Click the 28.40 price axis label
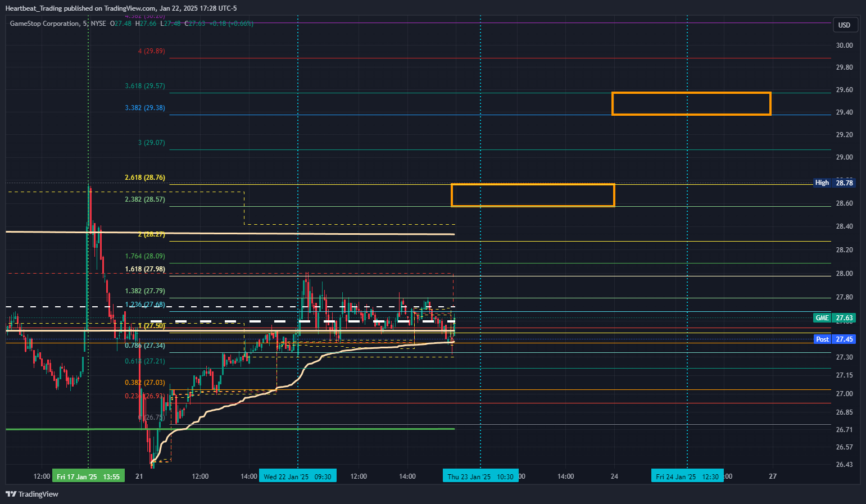866x504 pixels. coord(844,226)
